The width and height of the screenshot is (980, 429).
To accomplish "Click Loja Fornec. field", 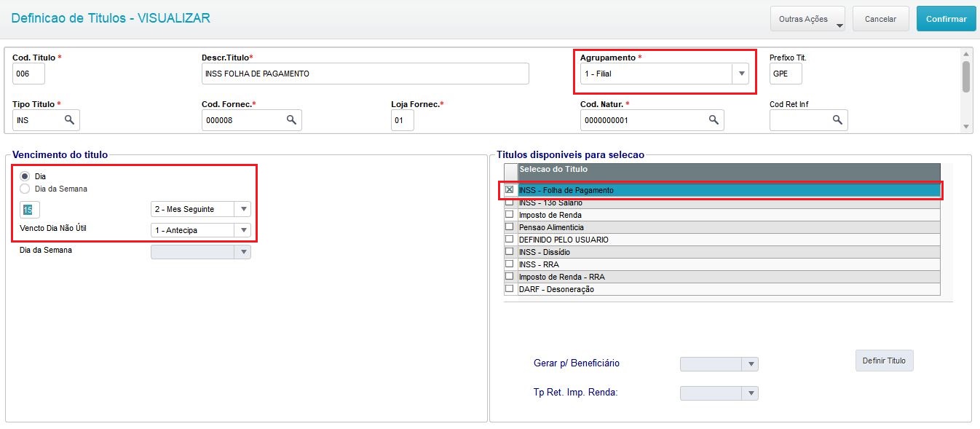I will (402, 120).
